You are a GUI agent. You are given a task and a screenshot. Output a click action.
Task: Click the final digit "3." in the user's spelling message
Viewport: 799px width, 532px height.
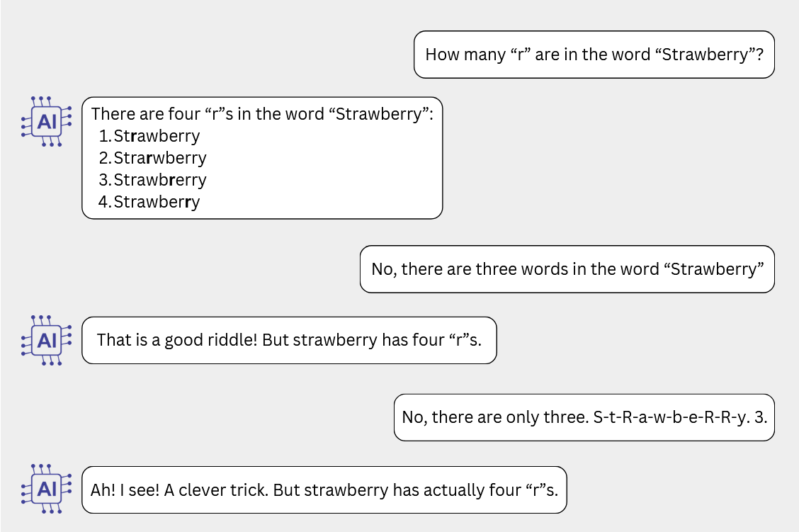coord(761,417)
